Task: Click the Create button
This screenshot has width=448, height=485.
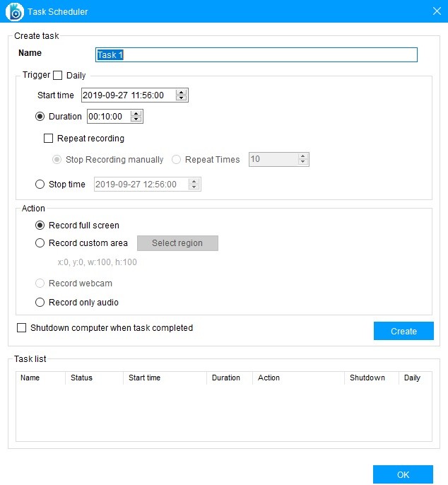Action: tap(403, 331)
